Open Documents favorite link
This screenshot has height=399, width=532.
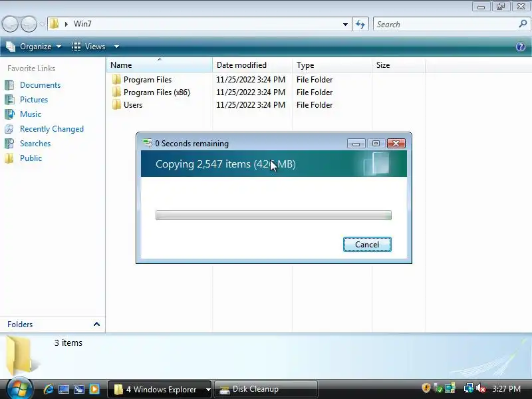click(x=41, y=85)
